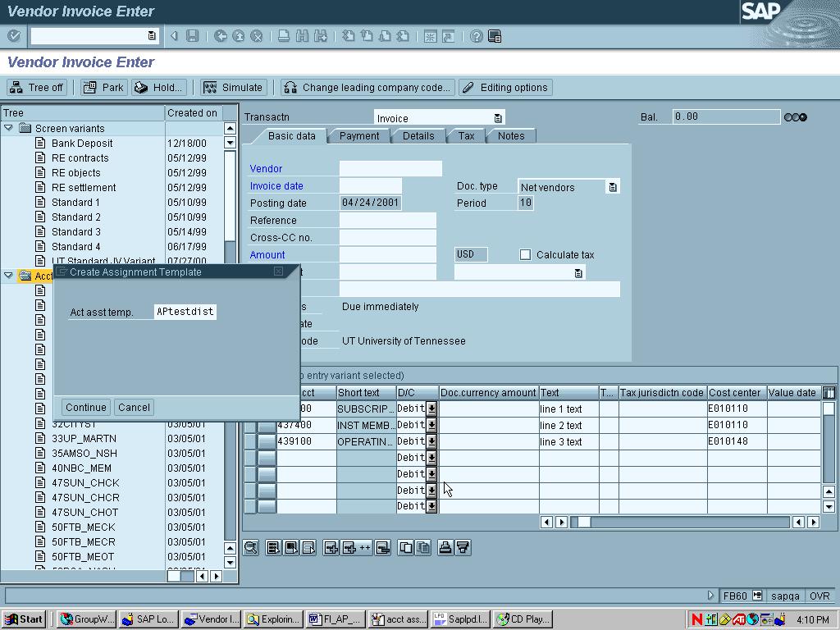Click the Help question mark icon
Viewport: 840px width, 630px height.
[x=477, y=36]
